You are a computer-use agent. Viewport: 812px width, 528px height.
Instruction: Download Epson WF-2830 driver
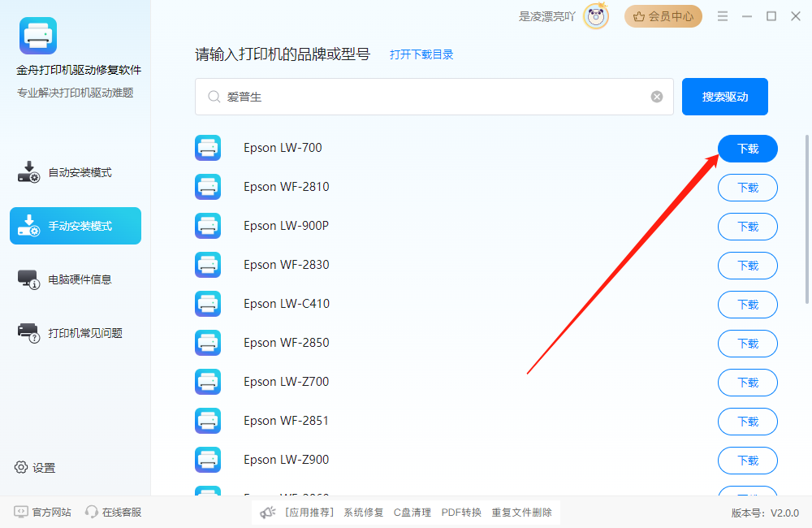747,266
